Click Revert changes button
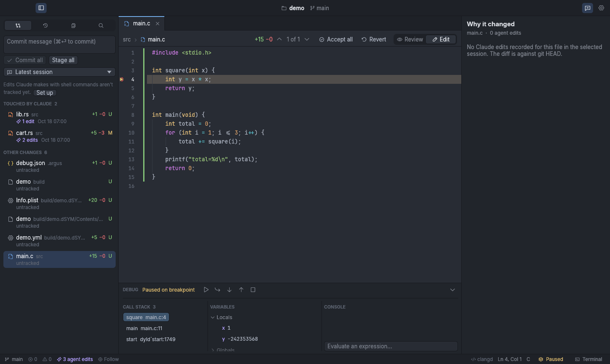 (374, 39)
